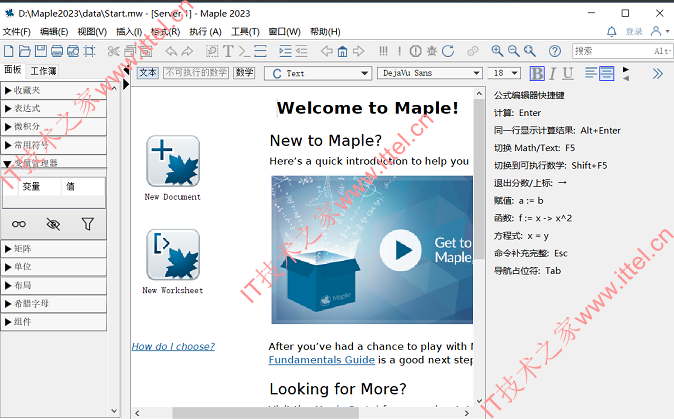Insert plain text with T icon
This screenshot has height=419, width=674.
(228, 51)
